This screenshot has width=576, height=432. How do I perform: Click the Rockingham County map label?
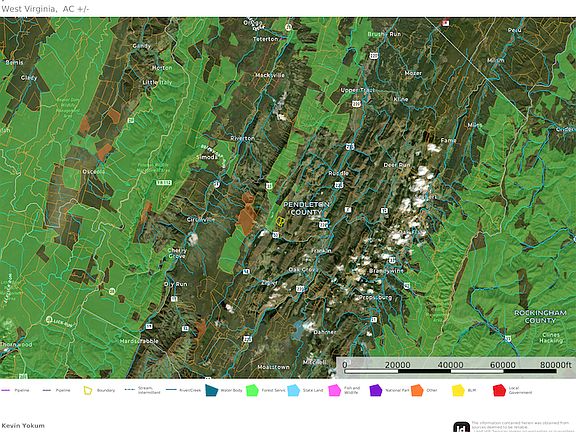pos(540,317)
